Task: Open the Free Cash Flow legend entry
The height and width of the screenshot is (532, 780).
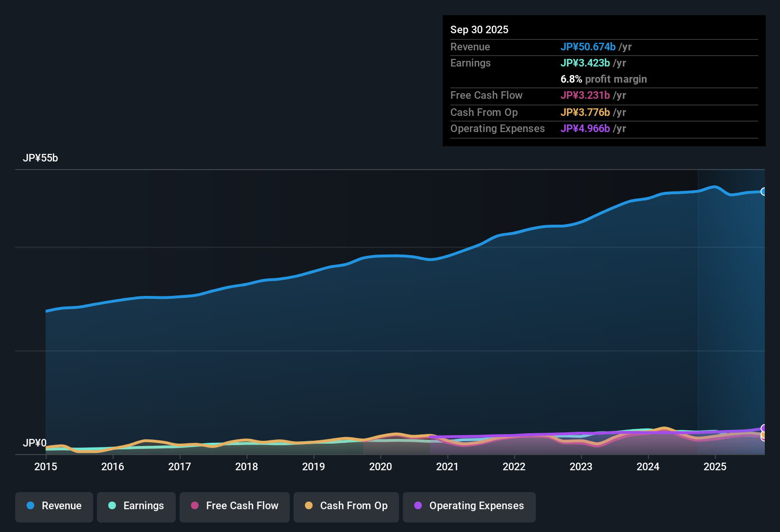Action: (234, 506)
